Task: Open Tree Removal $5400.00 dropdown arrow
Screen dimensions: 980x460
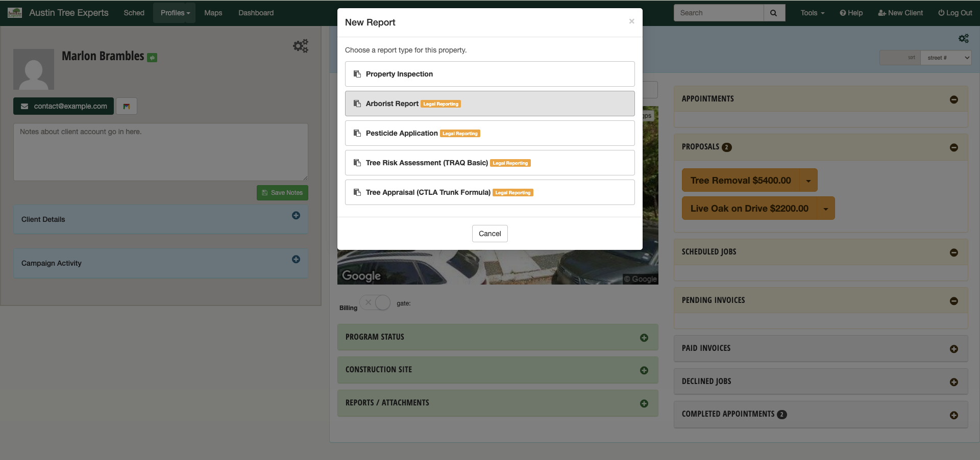Action: [x=808, y=181]
